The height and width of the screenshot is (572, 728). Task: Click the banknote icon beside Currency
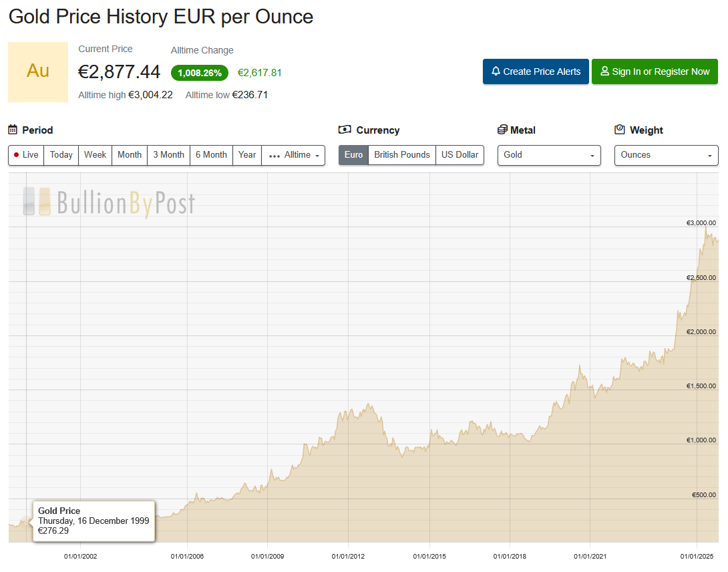coord(345,130)
